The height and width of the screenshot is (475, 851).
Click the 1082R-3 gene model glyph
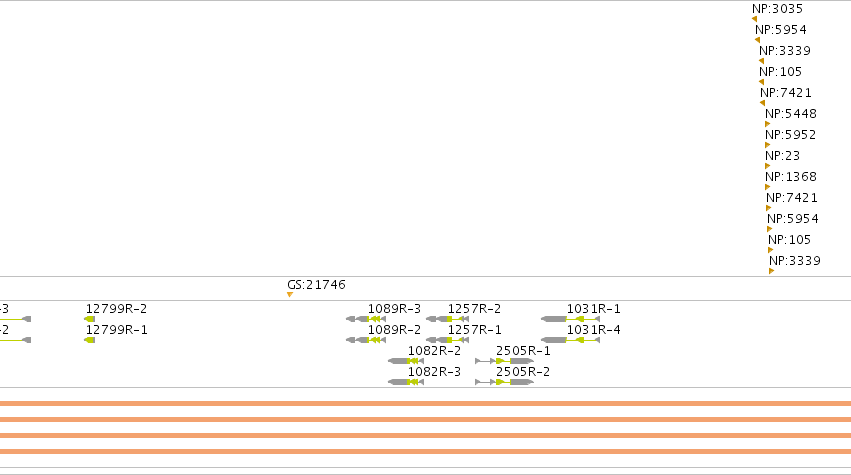pos(406,382)
